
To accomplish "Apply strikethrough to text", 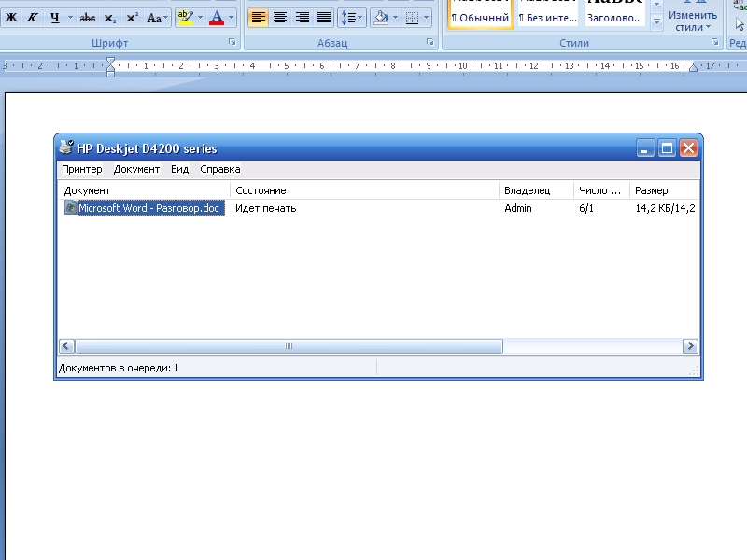I will (88, 18).
